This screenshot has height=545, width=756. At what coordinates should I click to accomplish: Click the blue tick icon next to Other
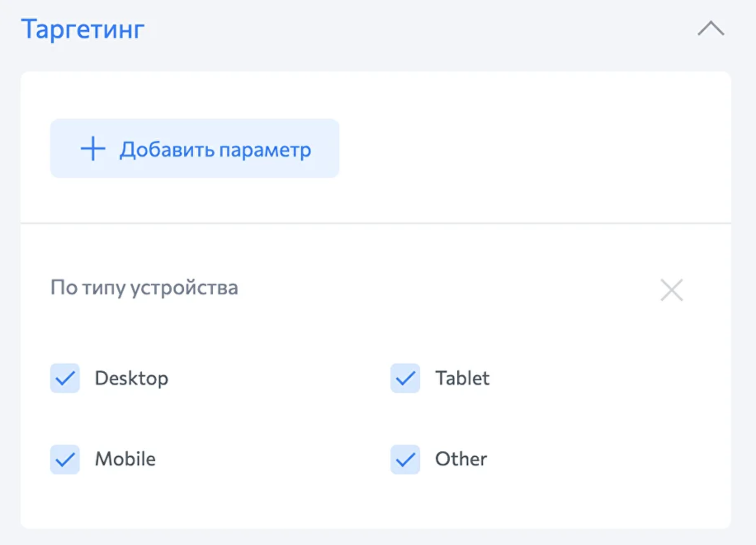405,459
